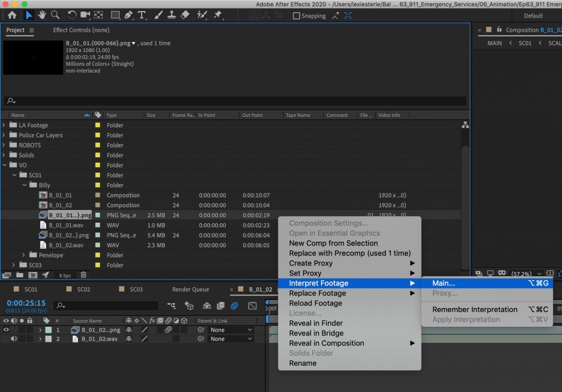Select the Pen tool

(129, 15)
